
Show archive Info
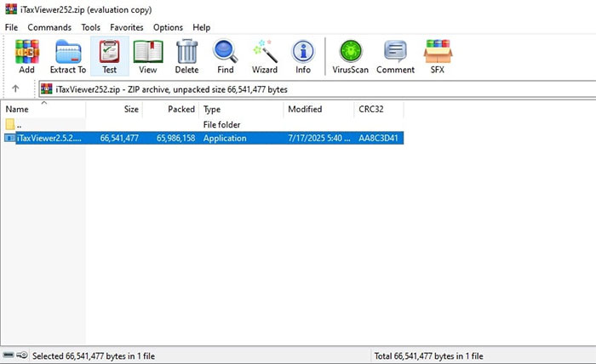[x=303, y=56]
